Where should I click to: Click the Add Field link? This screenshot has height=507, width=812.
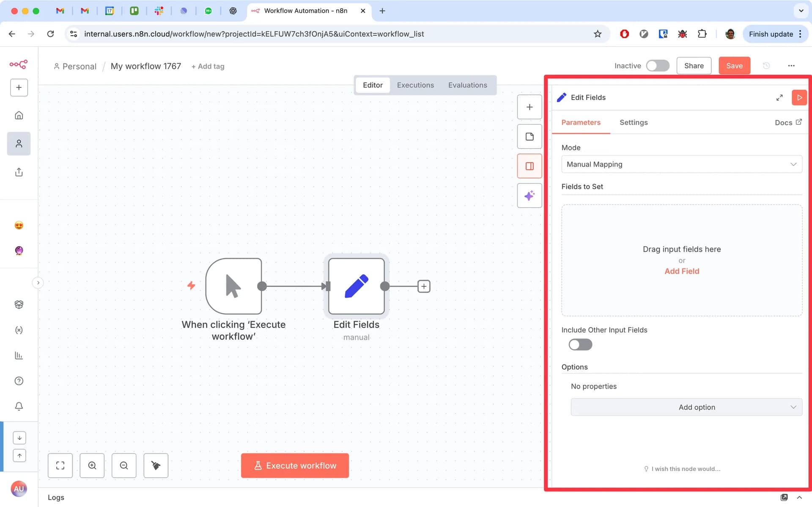681,271
